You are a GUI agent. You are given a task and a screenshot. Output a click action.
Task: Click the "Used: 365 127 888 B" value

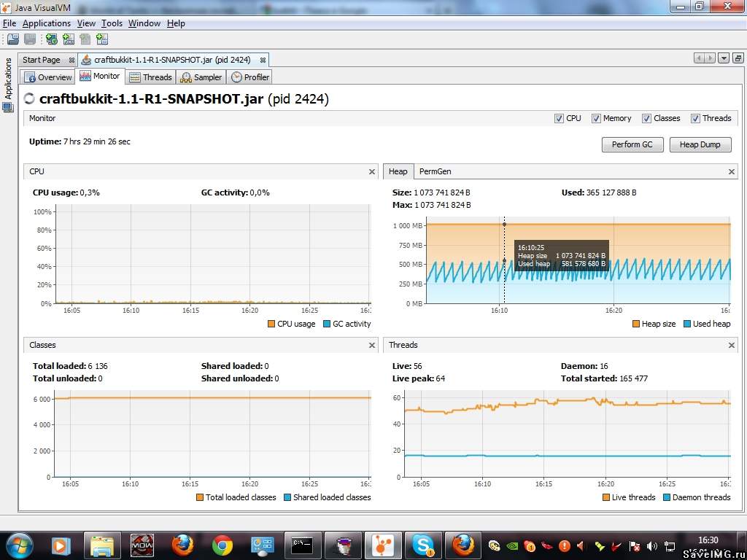[x=599, y=192]
